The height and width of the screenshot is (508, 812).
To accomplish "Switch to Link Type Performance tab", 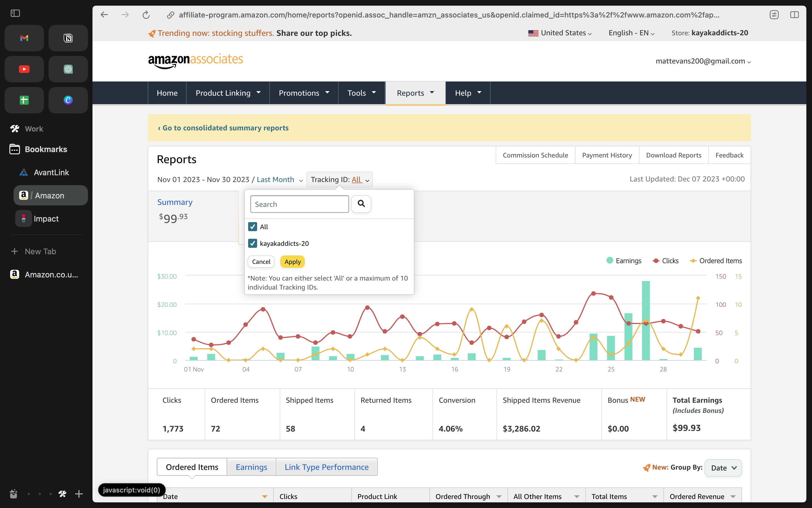I will (326, 467).
